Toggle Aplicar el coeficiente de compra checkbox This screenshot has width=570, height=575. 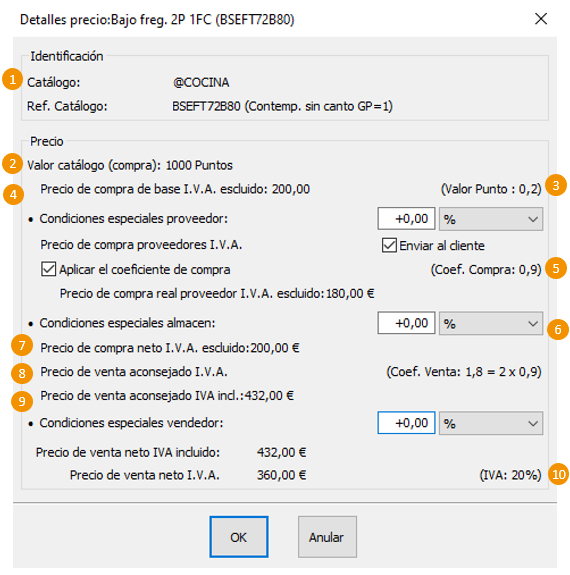pos(48,269)
